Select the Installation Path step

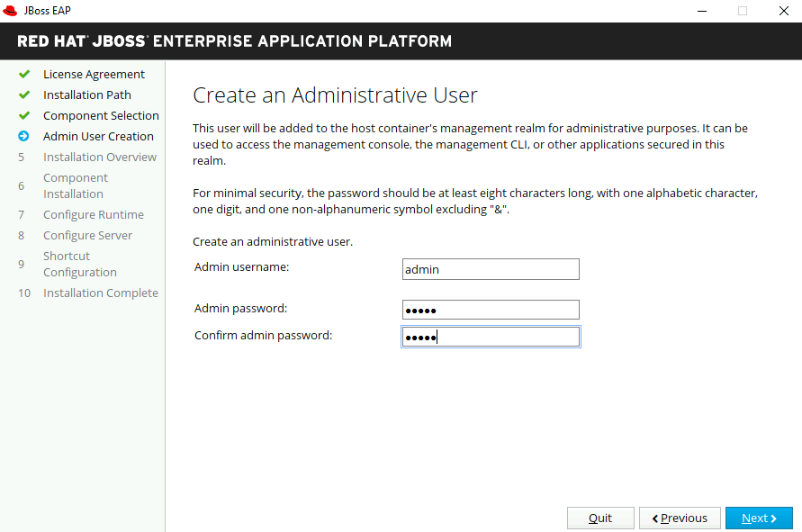coord(87,95)
